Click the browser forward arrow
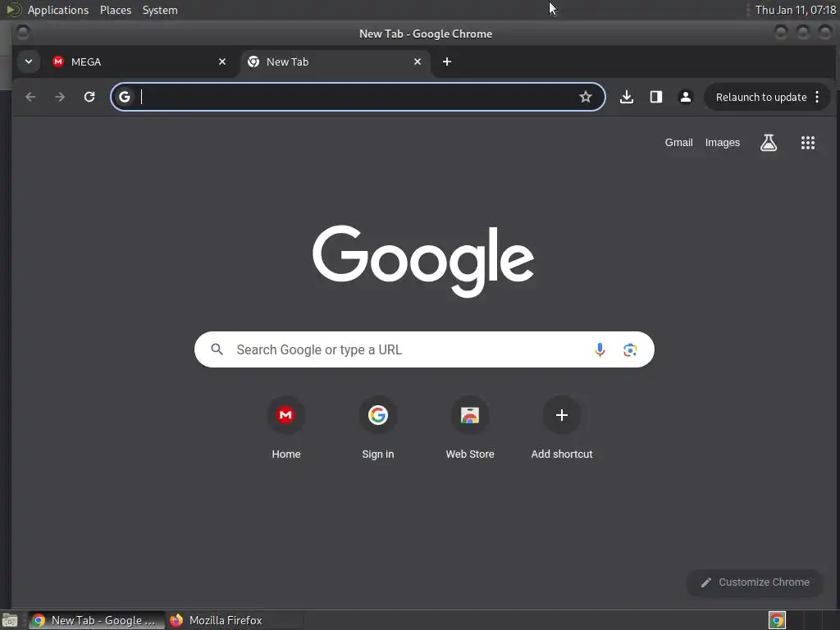The height and width of the screenshot is (630, 840). pyautogui.click(x=60, y=97)
